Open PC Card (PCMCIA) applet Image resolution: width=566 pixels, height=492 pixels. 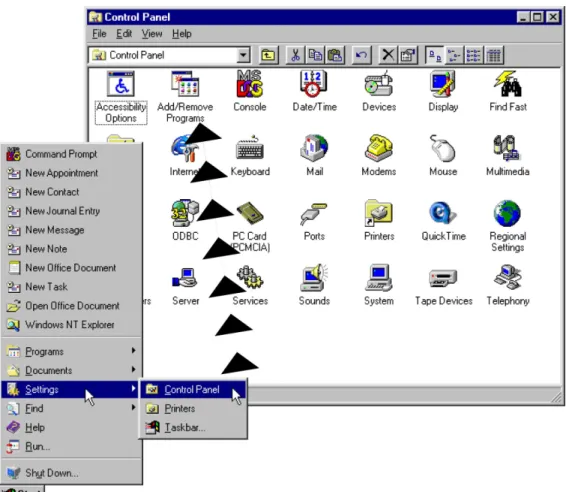(250, 227)
